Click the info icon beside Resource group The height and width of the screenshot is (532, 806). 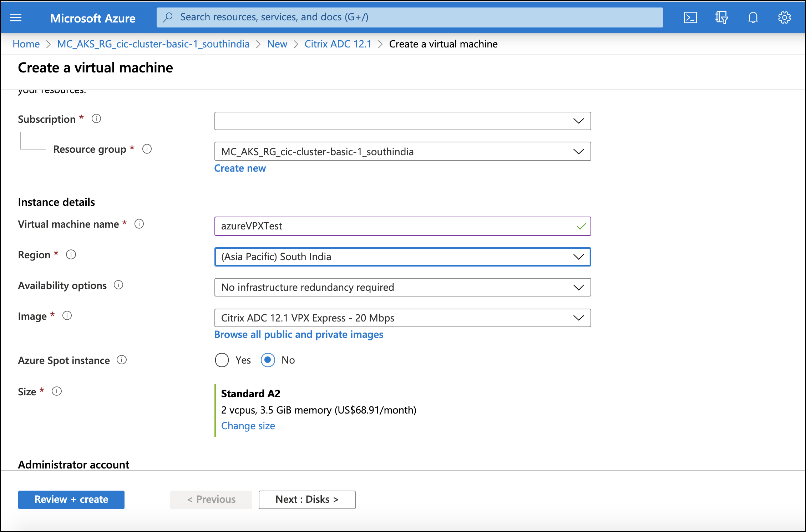pos(147,149)
